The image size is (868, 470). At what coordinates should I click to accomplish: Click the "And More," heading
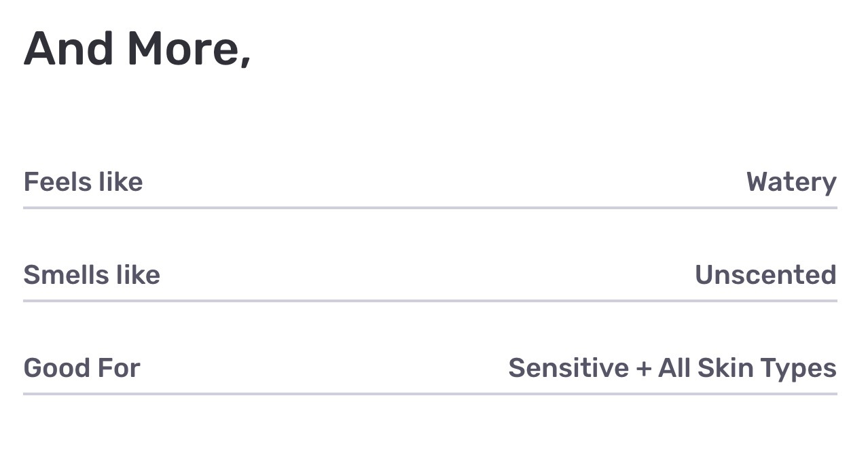(137, 50)
